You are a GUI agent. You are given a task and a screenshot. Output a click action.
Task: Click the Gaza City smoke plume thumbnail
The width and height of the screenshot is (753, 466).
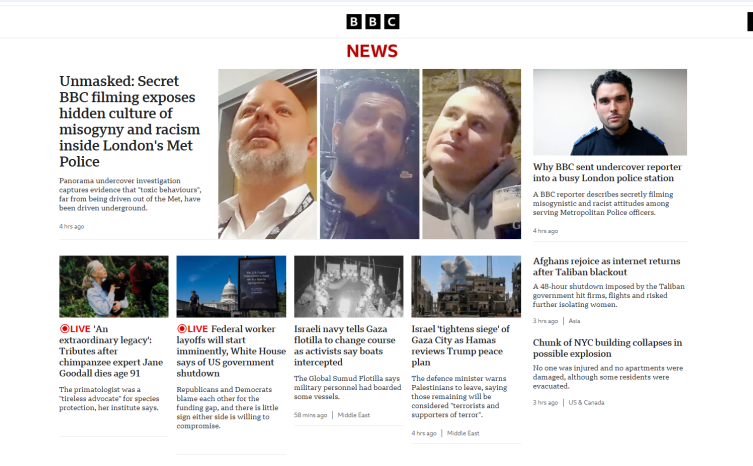tap(466, 286)
